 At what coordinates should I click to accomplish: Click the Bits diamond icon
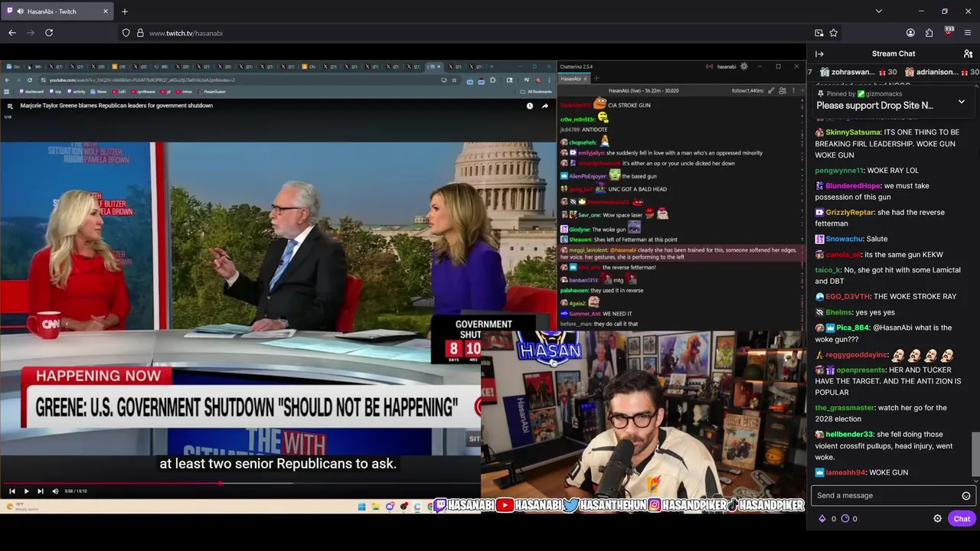pyautogui.click(x=822, y=519)
